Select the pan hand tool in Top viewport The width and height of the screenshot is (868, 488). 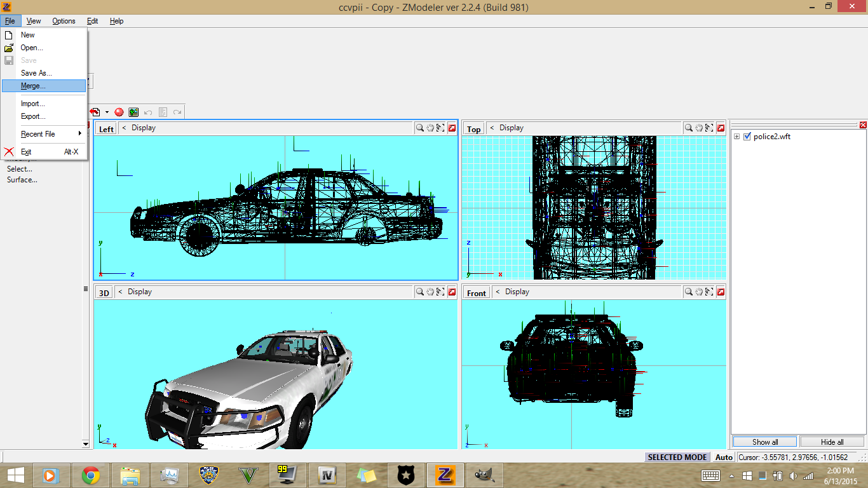699,128
